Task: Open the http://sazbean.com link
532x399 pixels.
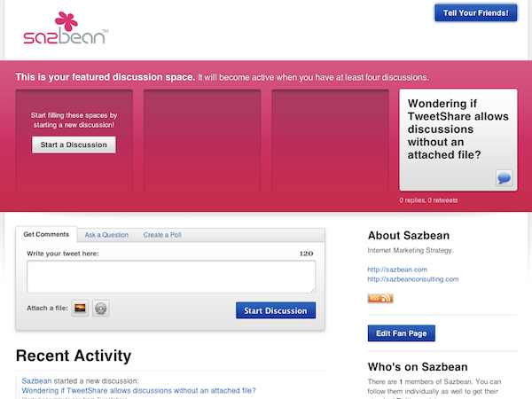Action: click(397, 269)
